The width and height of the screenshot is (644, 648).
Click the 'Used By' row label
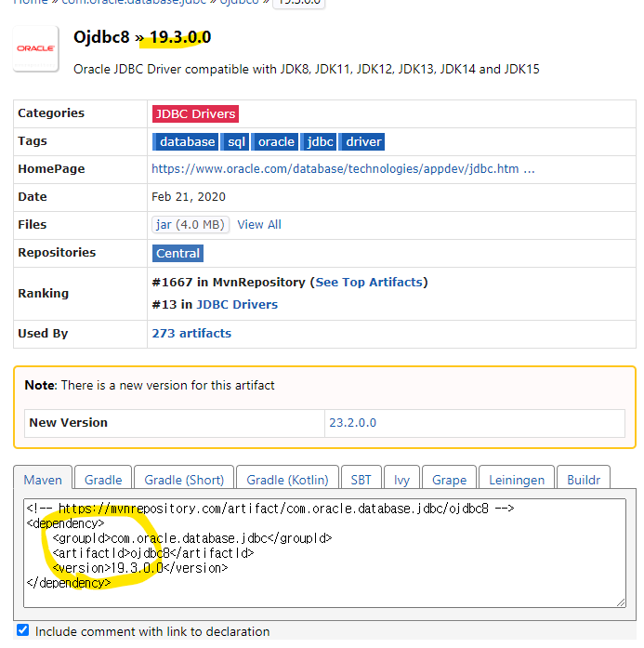coord(43,334)
